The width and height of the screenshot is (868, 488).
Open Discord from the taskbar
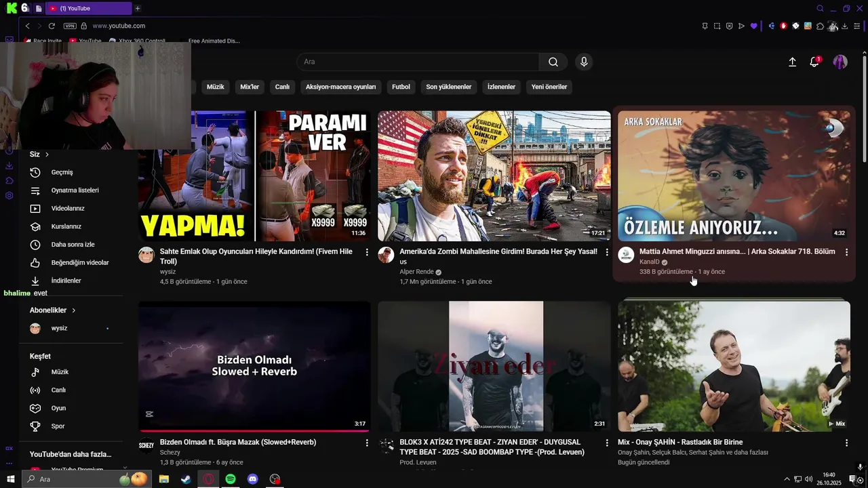point(253,479)
